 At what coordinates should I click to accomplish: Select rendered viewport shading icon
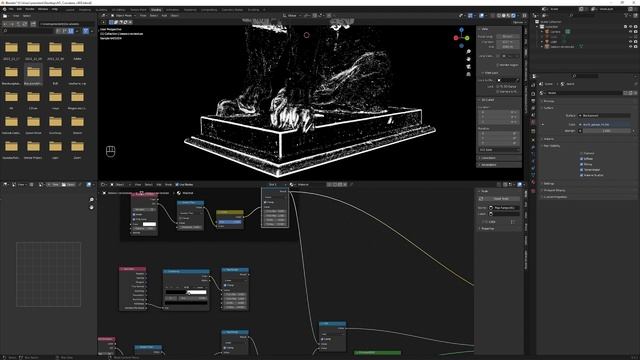513,16
